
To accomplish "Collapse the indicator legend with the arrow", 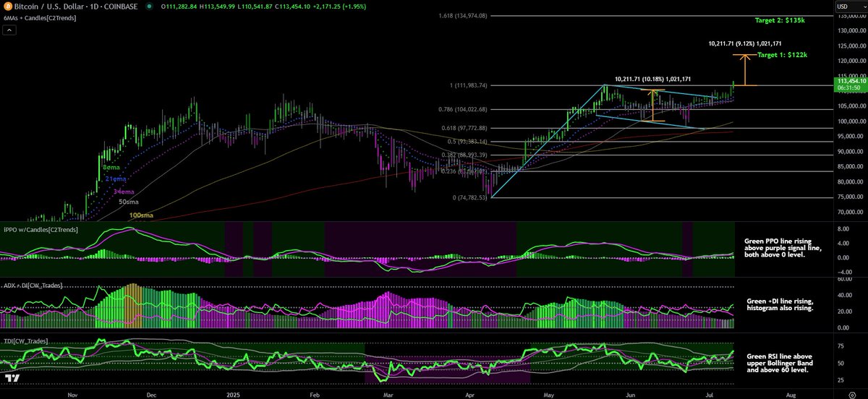I will [10, 30].
